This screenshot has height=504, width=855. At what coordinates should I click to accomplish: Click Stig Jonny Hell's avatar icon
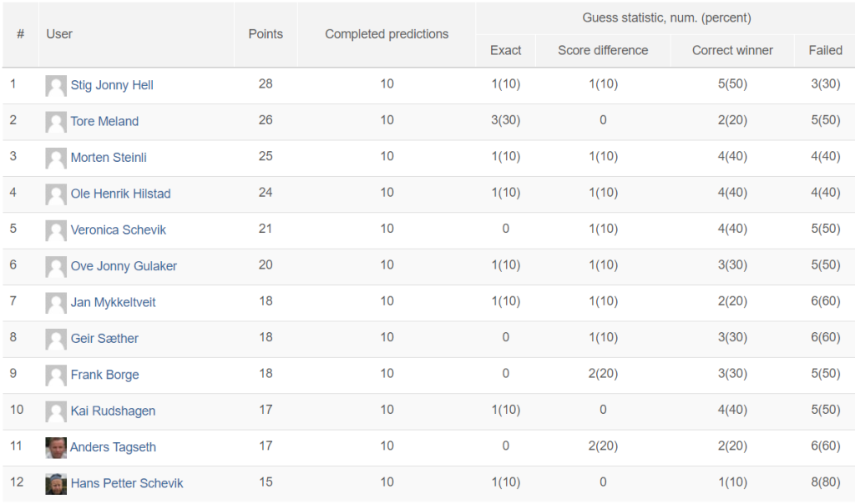click(x=56, y=86)
